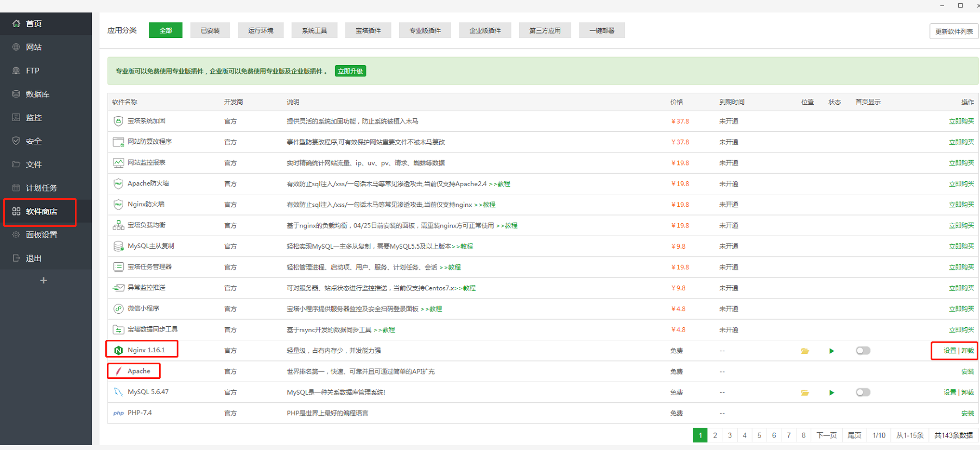This screenshot has height=450, width=980.
Task: Switch to the 第三方应用 category tab
Action: click(545, 30)
